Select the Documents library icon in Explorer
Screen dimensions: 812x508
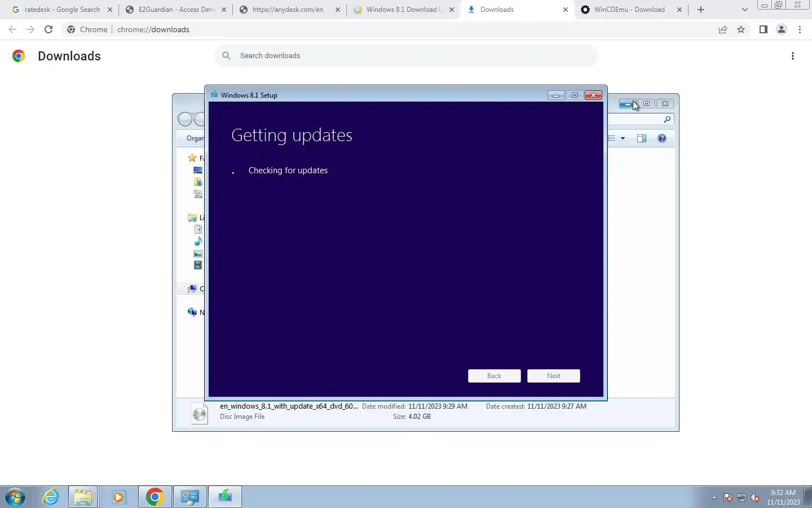click(198, 229)
